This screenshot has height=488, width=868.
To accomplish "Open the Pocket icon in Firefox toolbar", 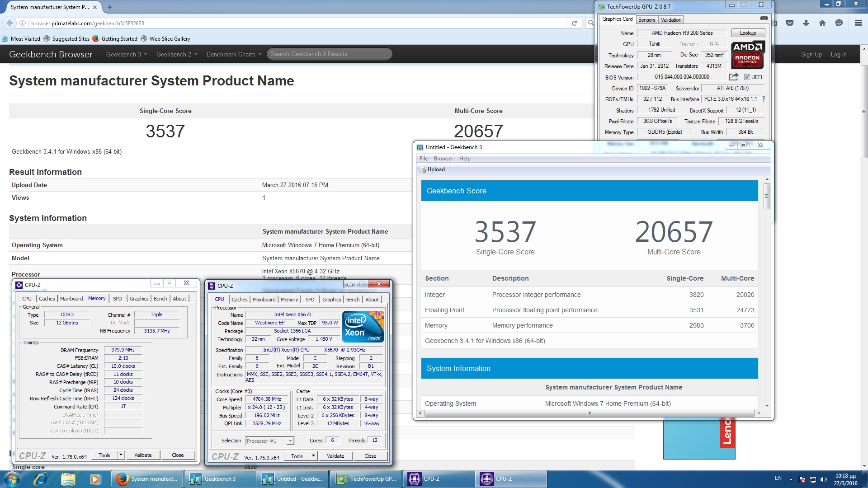I will (790, 23).
